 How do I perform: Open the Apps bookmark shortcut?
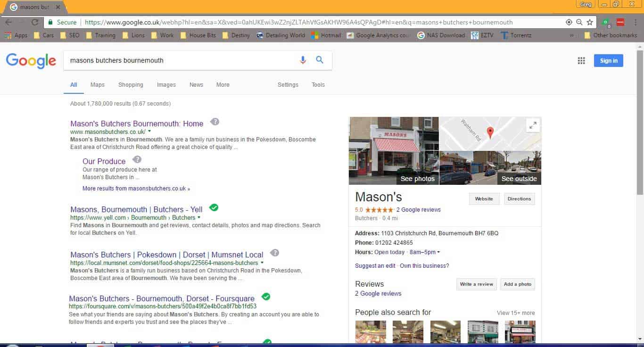tap(16, 35)
